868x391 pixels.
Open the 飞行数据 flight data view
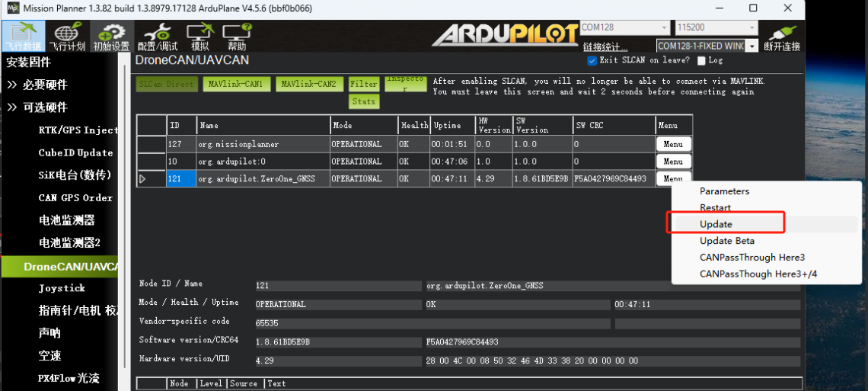point(22,36)
